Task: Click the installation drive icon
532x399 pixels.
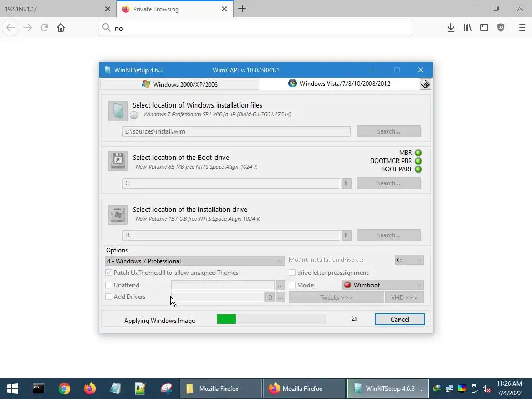Action: coord(118,215)
